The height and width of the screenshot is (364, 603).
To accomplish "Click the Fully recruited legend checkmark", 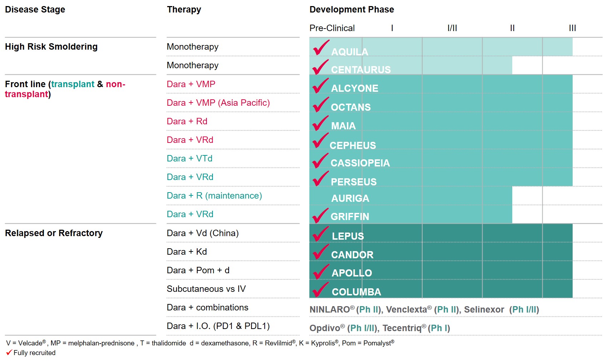I will pyautogui.click(x=9, y=353).
